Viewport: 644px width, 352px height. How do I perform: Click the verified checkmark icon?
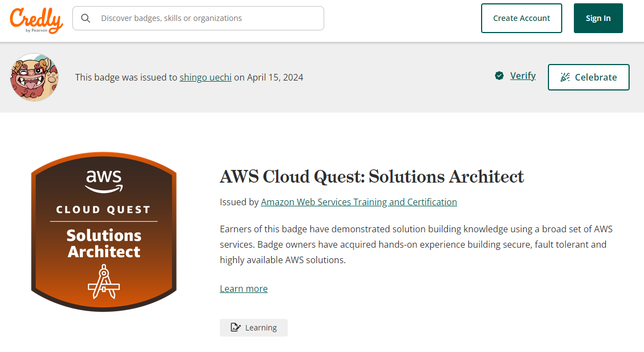tap(499, 76)
